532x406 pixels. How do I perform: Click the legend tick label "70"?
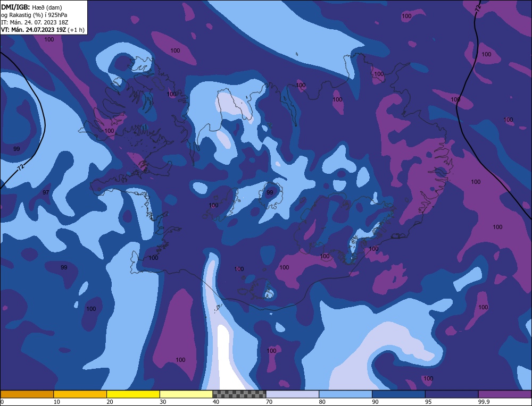269,402
